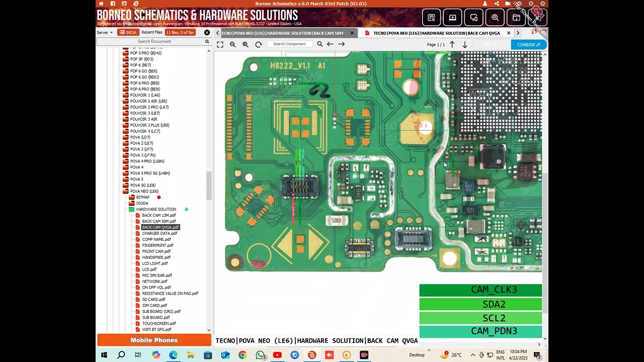
Task: Select the CAM_CLK3 green legend swatch
Action: pyautogui.click(x=480, y=290)
